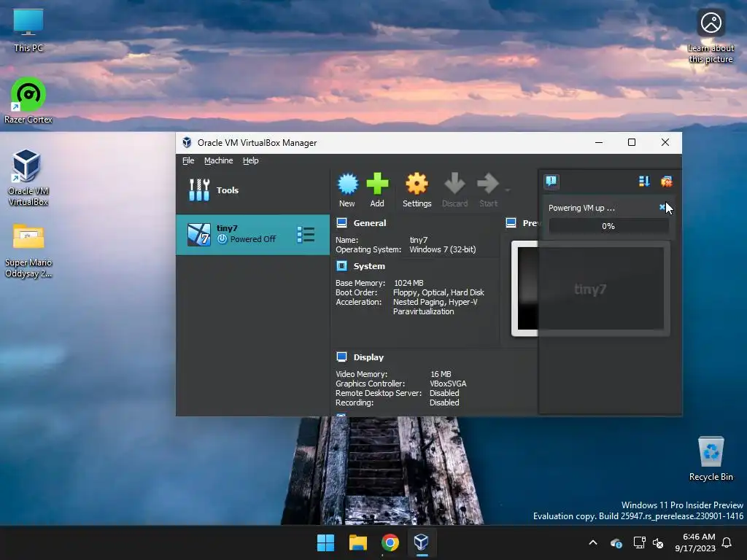Open the Help menu
The width and height of the screenshot is (747, 560).
click(x=251, y=160)
